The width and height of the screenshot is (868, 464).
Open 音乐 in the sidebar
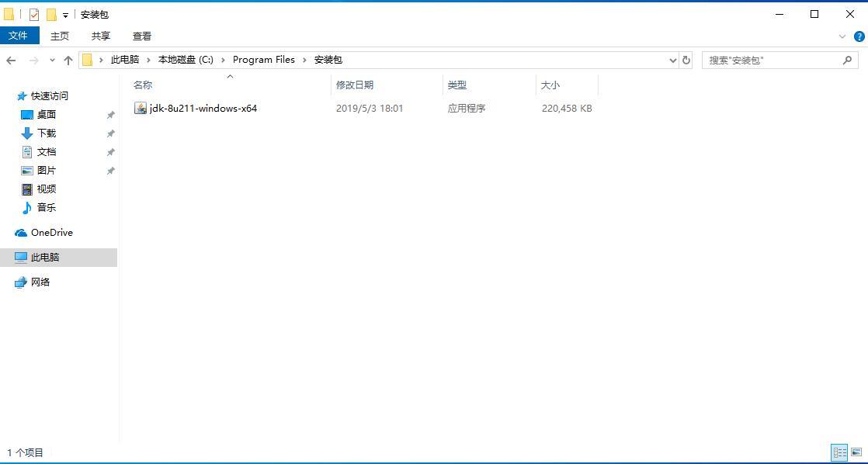[47, 207]
